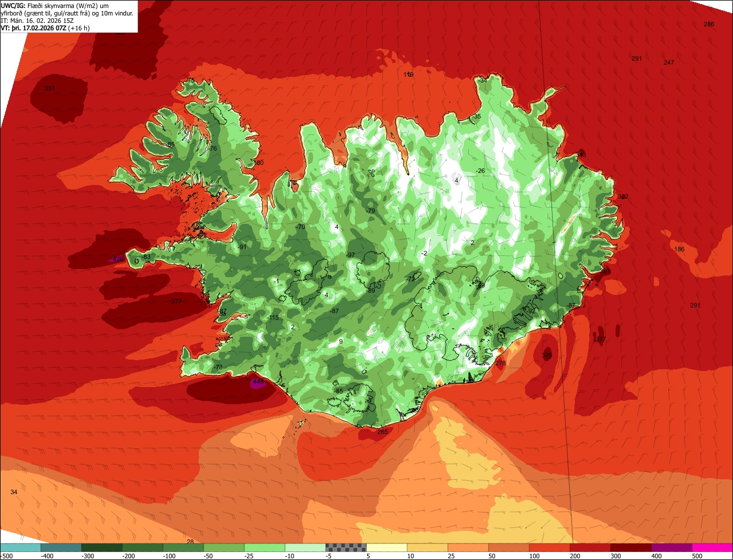733x560 pixels.
Task: Select the palest green -10 to -5 legend swatch
Action: [x=305, y=548]
